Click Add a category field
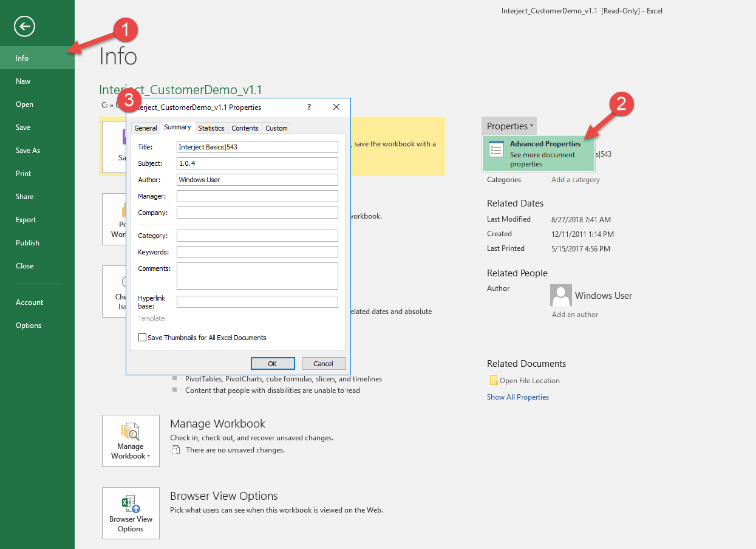 click(576, 180)
